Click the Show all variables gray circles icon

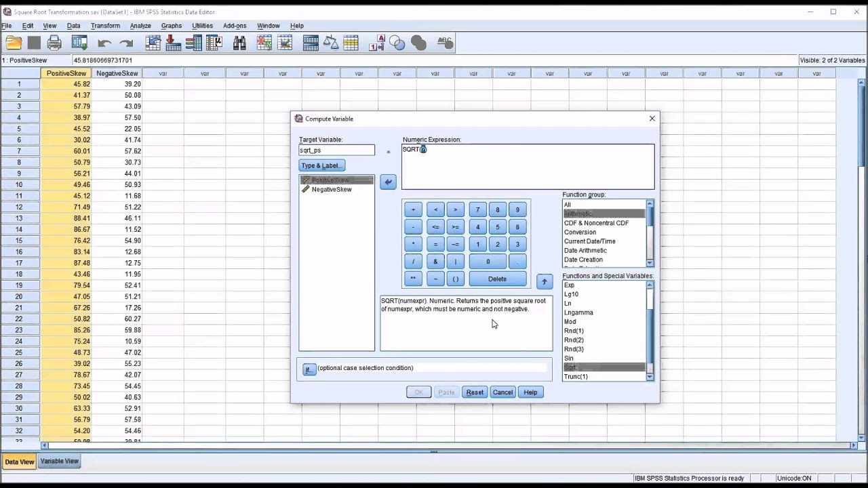(418, 43)
